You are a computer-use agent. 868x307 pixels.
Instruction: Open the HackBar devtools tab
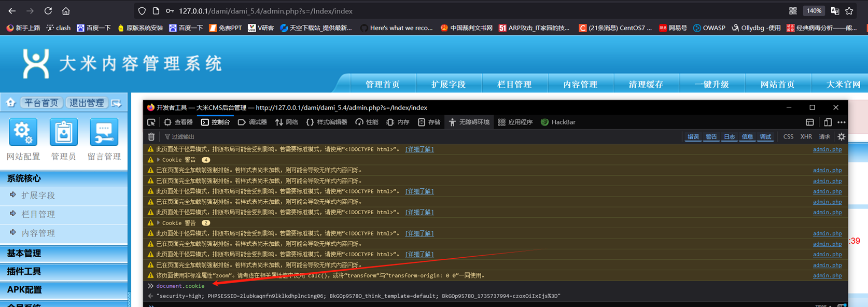558,122
